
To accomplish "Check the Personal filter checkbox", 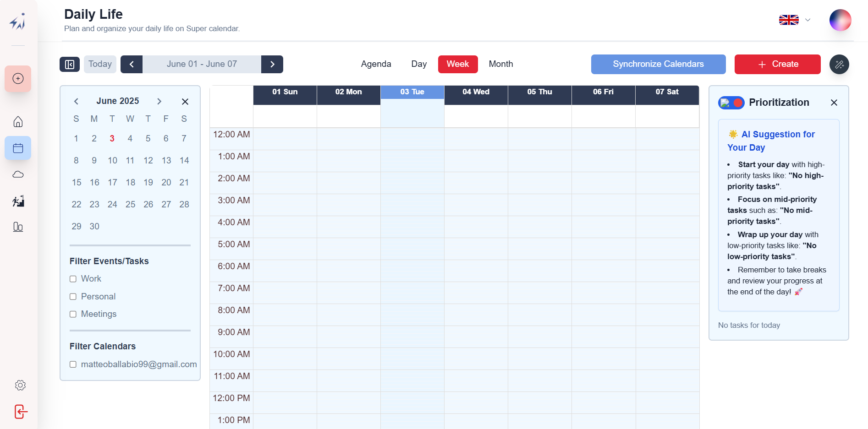I will click(x=73, y=297).
